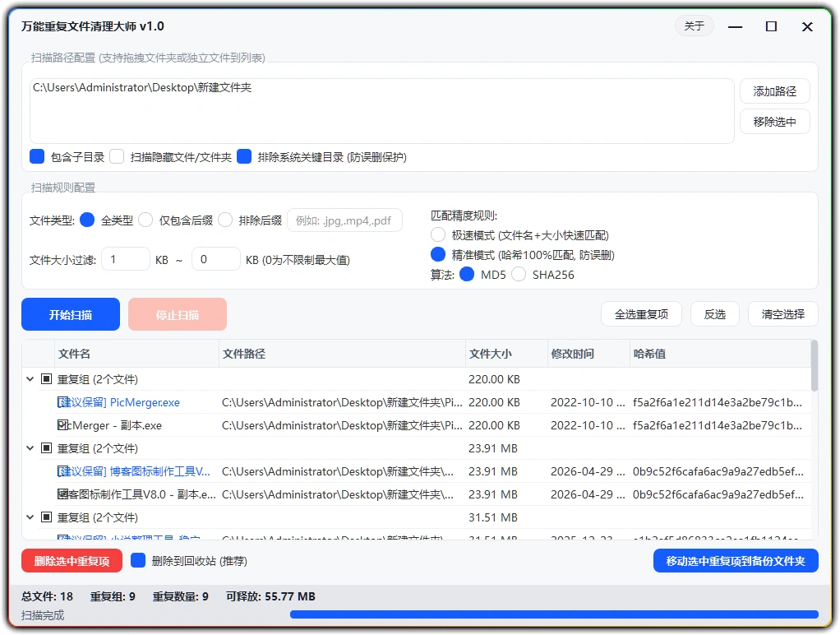Enable 扫描隐藏文件/文件夹 checkbox

pyautogui.click(x=117, y=156)
